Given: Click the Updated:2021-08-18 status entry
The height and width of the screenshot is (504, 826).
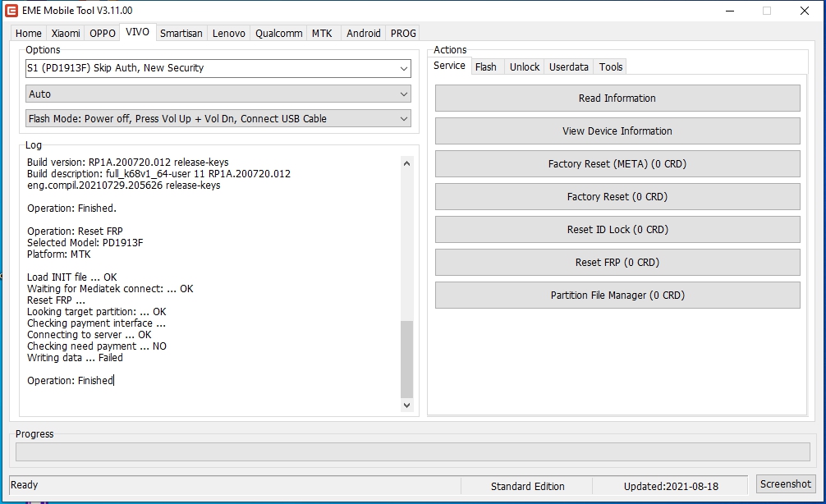Looking at the screenshot, I should point(671,486).
